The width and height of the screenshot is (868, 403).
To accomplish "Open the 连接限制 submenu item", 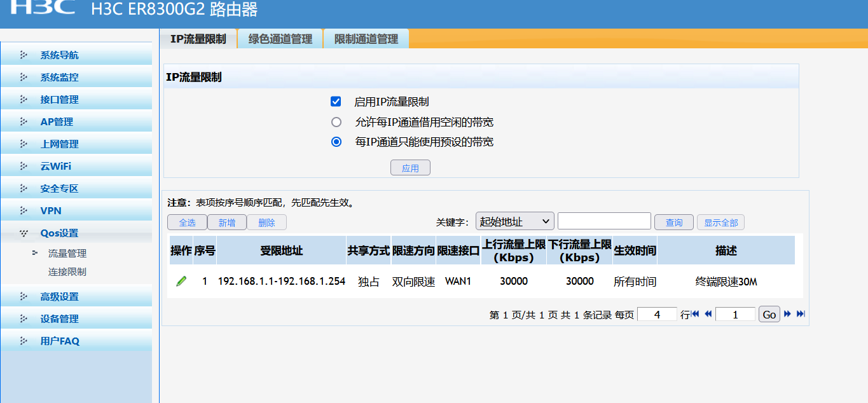I will click(67, 271).
